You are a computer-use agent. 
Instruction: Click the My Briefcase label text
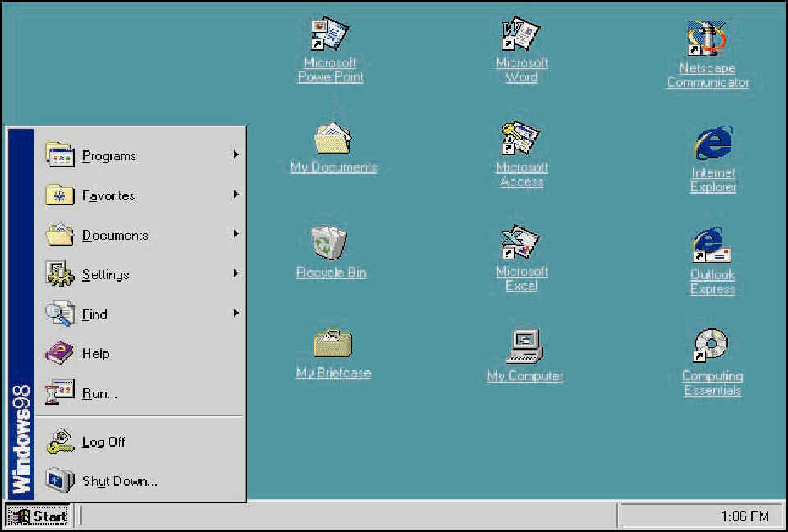(333, 373)
